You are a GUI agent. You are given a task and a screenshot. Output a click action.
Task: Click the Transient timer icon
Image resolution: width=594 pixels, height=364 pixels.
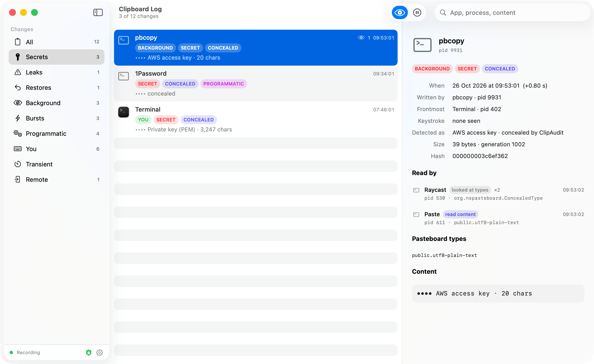click(17, 164)
